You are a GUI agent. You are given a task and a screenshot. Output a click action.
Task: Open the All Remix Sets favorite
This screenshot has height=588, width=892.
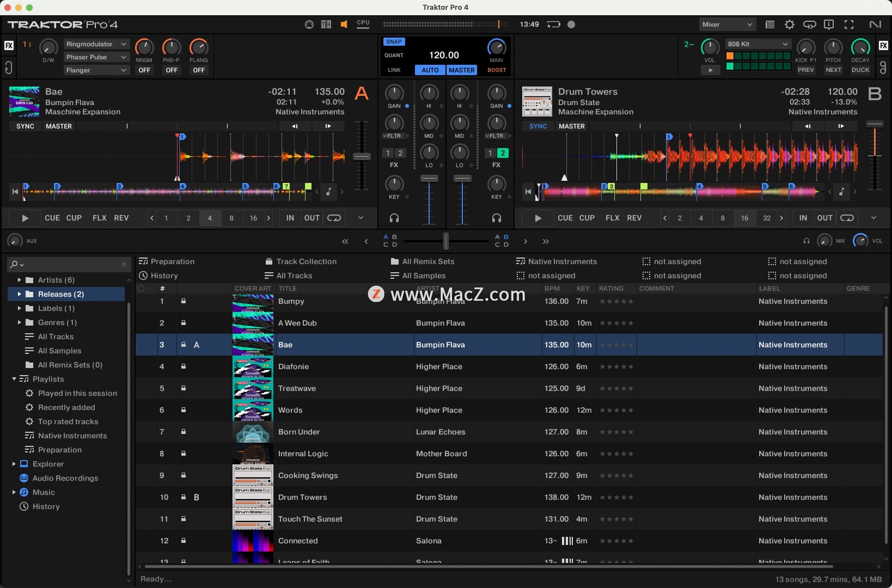click(x=422, y=261)
